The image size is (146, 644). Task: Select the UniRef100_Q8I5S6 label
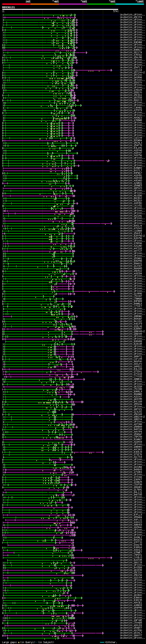point(131,98)
